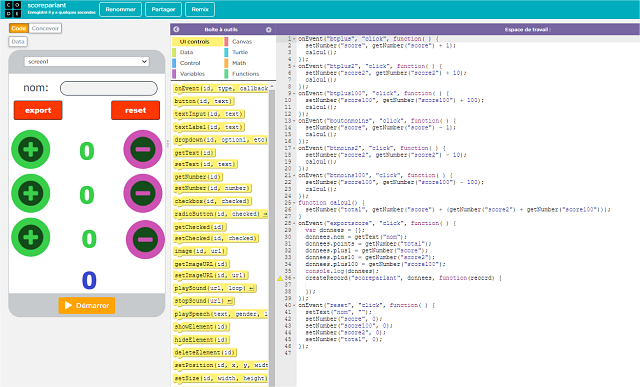Switch to Code mode
The width and height of the screenshot is (640, 387).
(x=19, y=28)
